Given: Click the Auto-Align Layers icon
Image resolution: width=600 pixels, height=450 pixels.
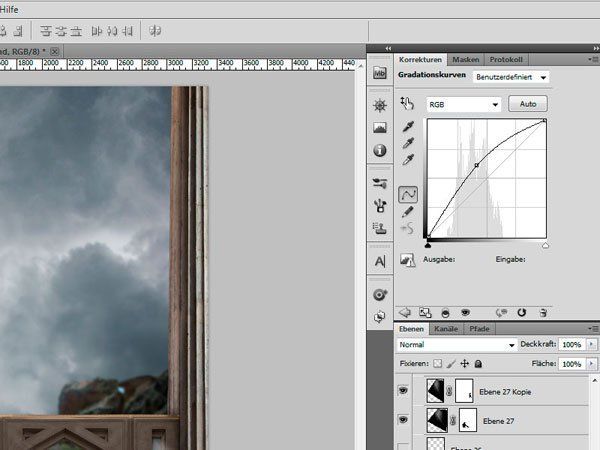Looking at the screenshot, I should [155, 31].
